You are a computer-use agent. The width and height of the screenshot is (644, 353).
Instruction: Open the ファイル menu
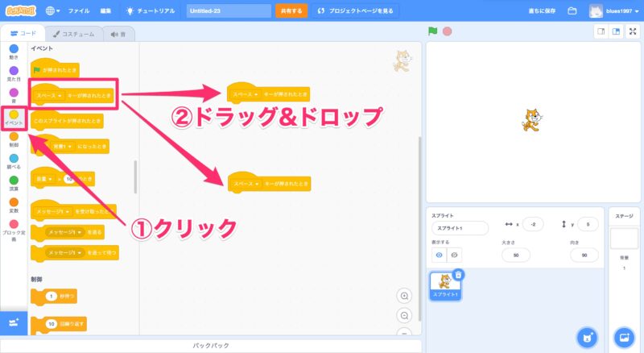tap(79, 11)
